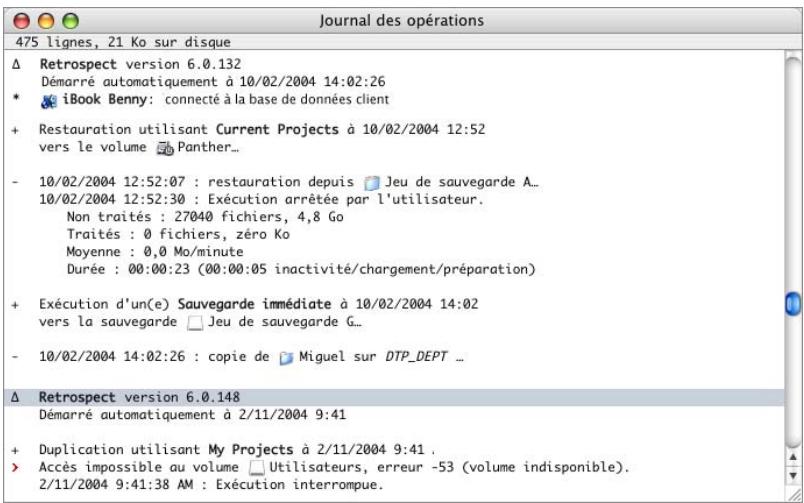Click the status text '475 lignes, 21 Ko sur disque'
Screen dimensions: 804x503
pyautogui.click(x=123, y=42)
